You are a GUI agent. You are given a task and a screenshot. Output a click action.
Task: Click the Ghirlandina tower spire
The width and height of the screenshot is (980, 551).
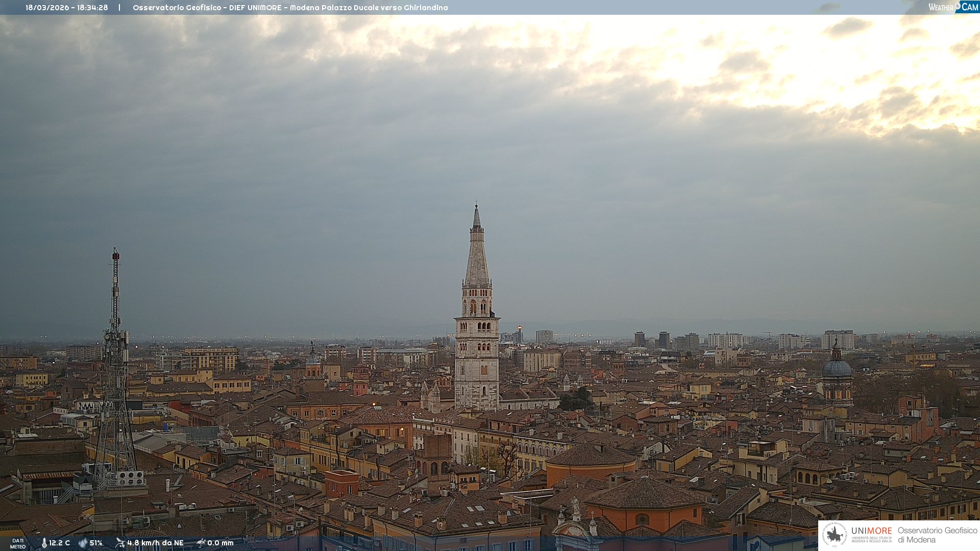[x=477, y=250]
